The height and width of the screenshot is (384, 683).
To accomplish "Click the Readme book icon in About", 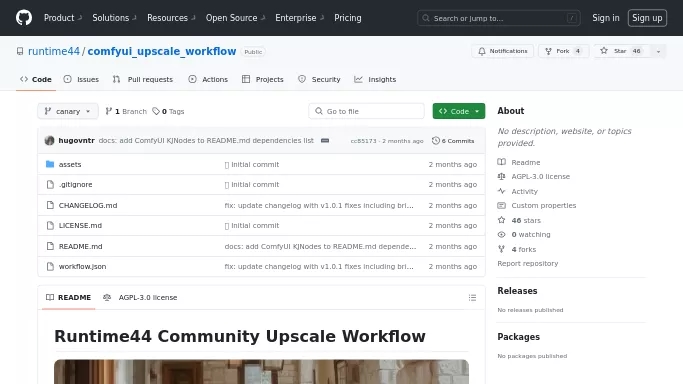I will (x=502, y=162).
